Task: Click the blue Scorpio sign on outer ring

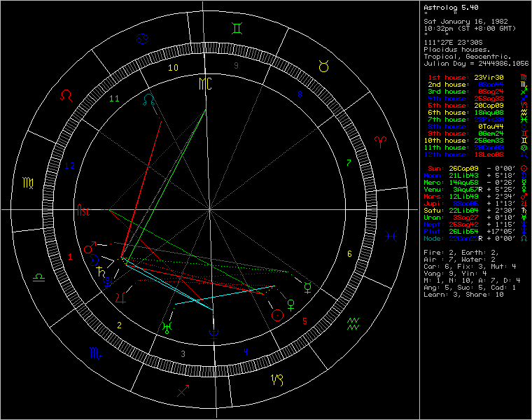Action: (x=94, y=353)
